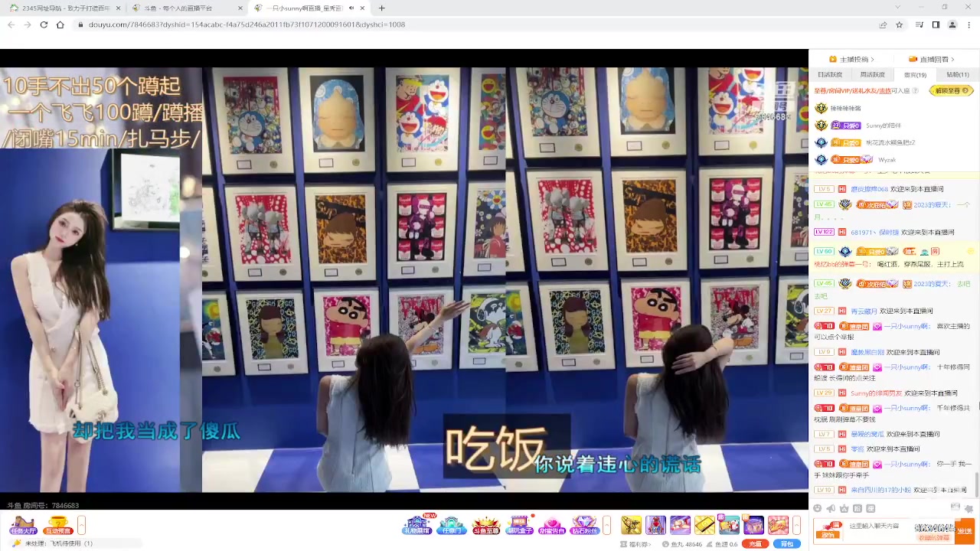Screen dimensions: 980x551
Task: Open the 任意门 portal icon
Action: pyautogui.click(x=452, y=526)
